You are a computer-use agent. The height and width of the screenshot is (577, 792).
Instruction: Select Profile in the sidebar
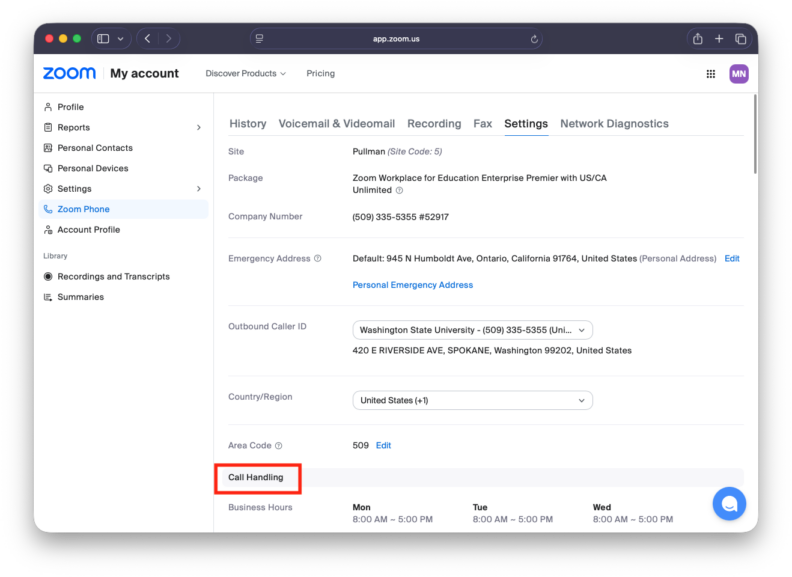123,107
